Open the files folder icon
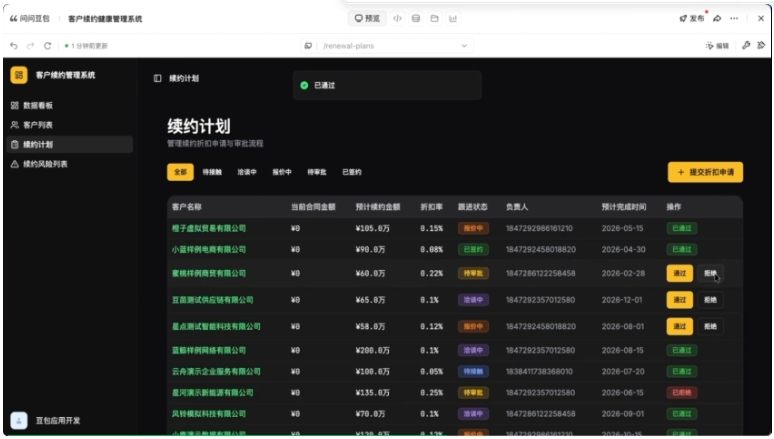 [434, 19]
